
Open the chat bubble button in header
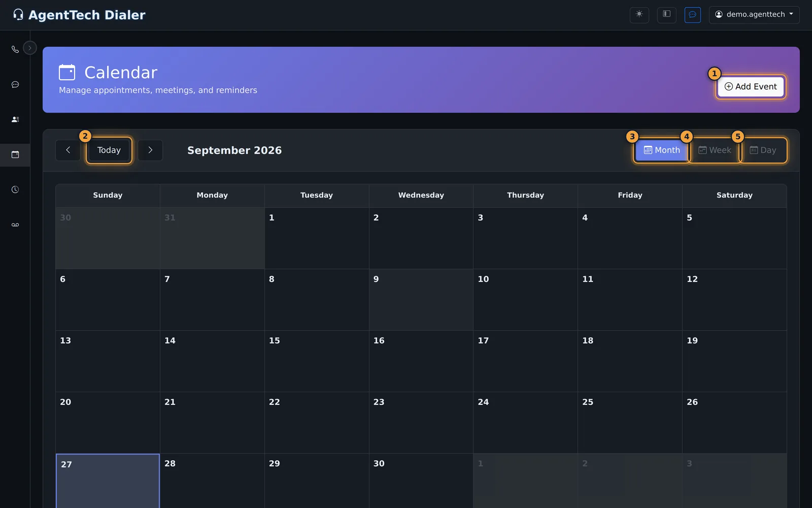(x=693, y=15)
